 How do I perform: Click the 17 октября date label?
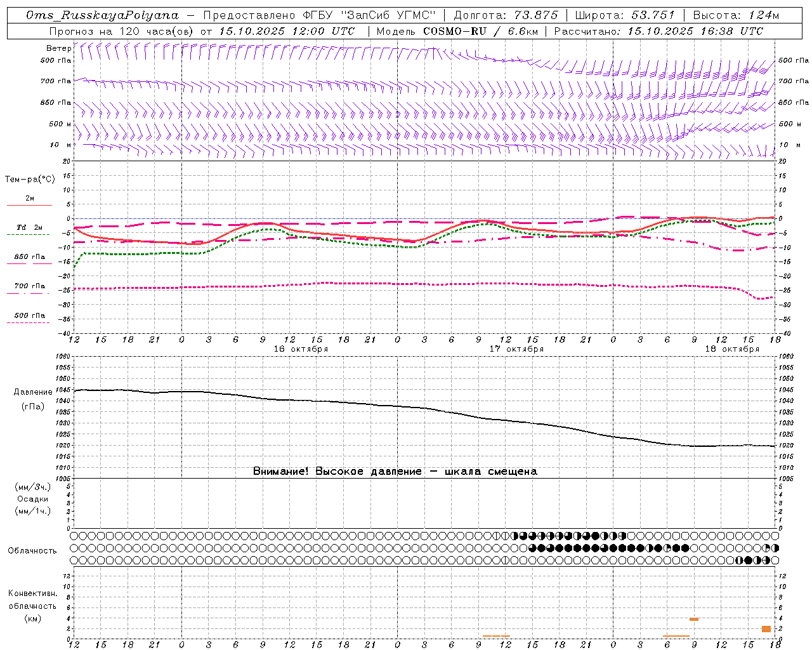pos(516,348)
